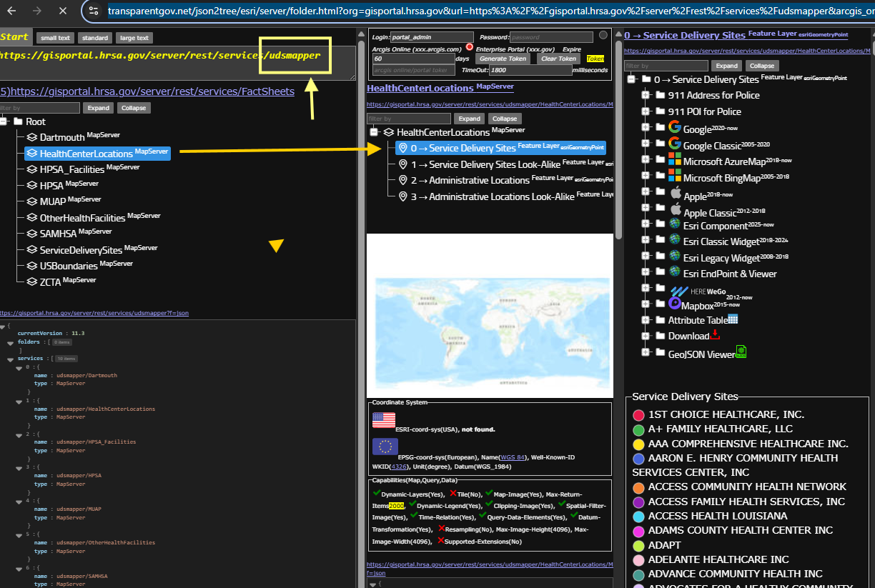Screen dimensions: 875x588
Task: Click the Mapbox logo icon
Action: click(678, 291)
